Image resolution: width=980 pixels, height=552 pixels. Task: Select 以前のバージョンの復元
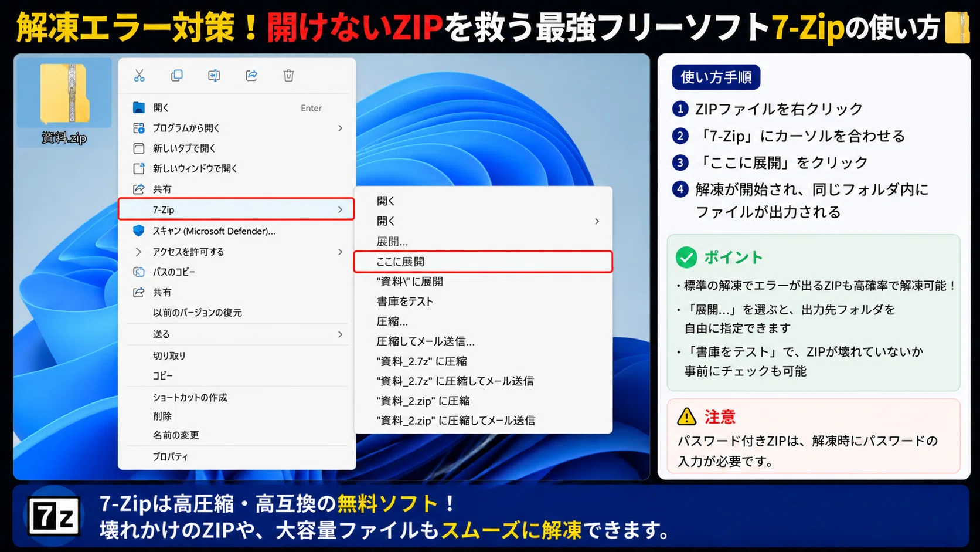[x=236, y=313]
